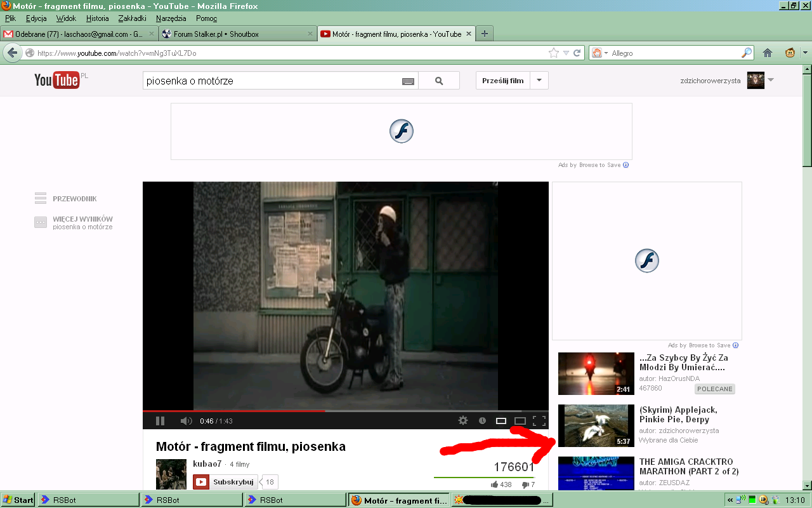Pause the video with the player pause button
The width and height of the screenshot is (812, 508).
160,420
